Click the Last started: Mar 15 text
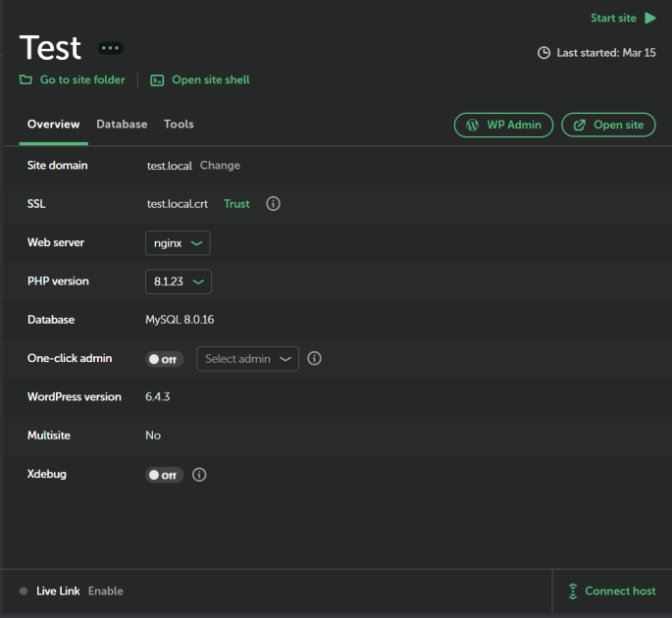Screen dimensions: 672x618 coord(606,53)
